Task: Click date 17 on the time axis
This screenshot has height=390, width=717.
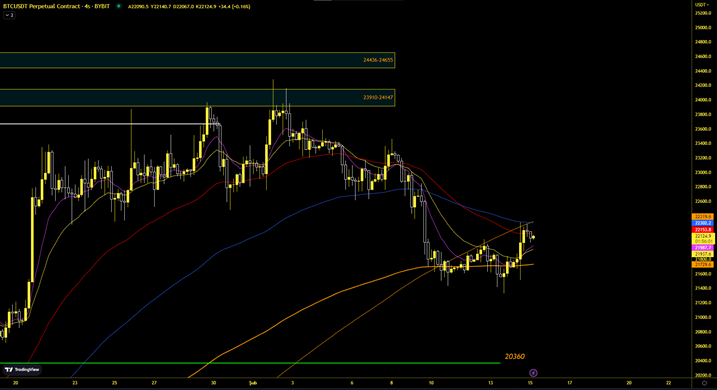Action: tap(570, 383)
